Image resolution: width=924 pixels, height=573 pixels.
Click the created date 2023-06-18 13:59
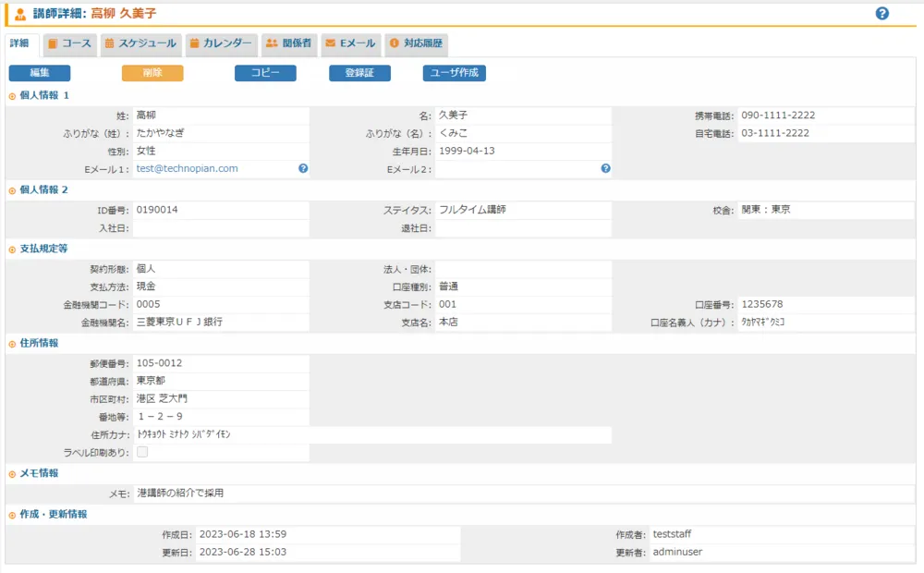[243, 534]
